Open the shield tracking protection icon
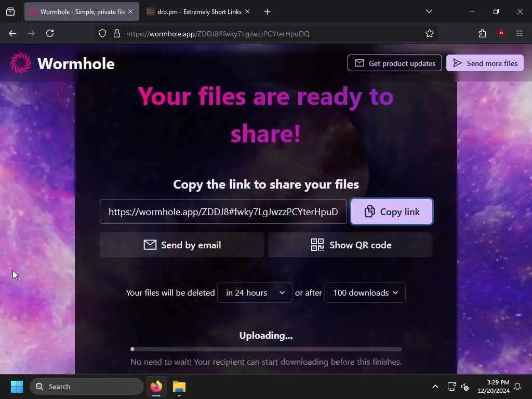This screenshot has height=399, width=532. coord(102,34)
